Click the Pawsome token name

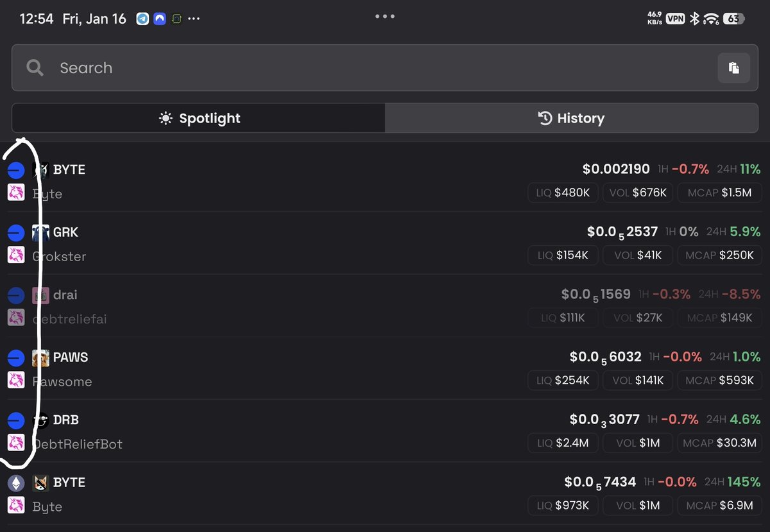(62, 382)
